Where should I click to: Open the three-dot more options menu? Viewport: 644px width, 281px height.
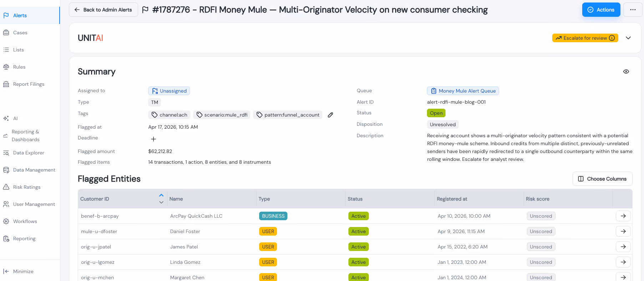tap(633, 10)
